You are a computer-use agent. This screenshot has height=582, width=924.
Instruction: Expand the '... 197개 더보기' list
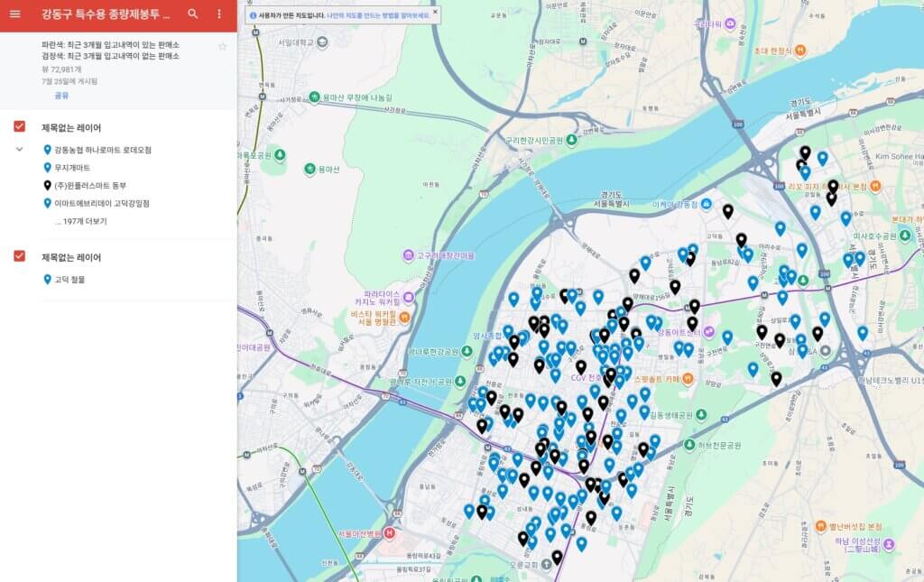(80, 221)
